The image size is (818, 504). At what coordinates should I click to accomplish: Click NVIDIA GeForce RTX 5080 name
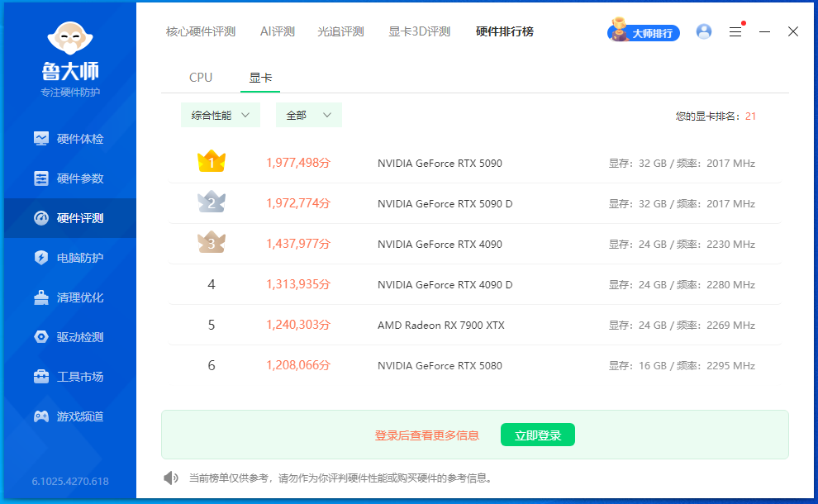(440, 366)
